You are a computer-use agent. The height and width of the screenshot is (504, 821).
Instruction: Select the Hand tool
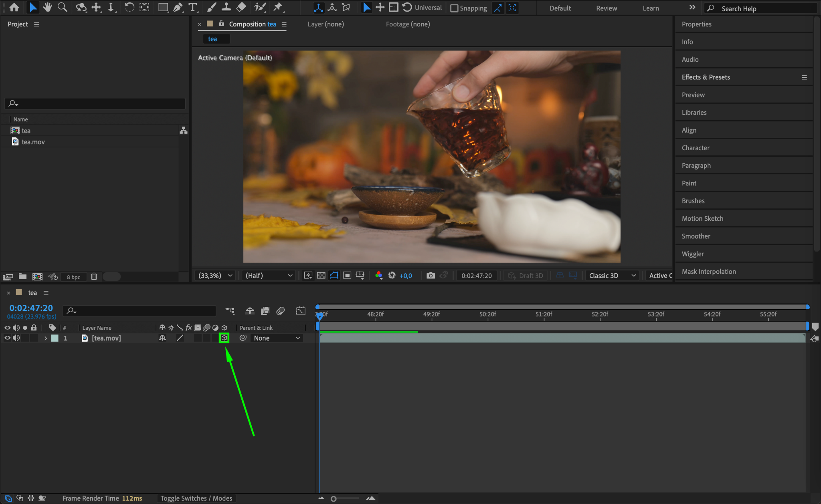48,7
